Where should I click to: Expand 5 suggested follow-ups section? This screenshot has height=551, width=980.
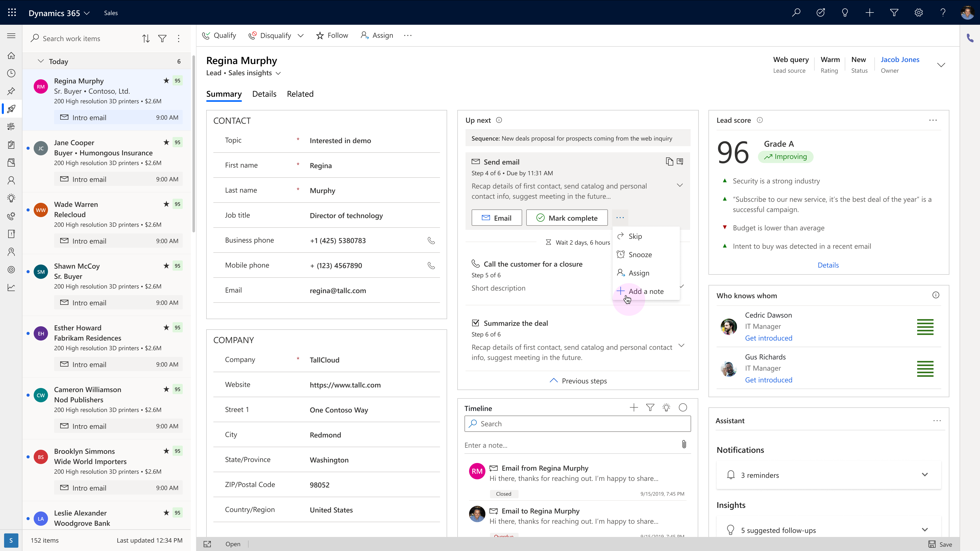coord(925,530)
